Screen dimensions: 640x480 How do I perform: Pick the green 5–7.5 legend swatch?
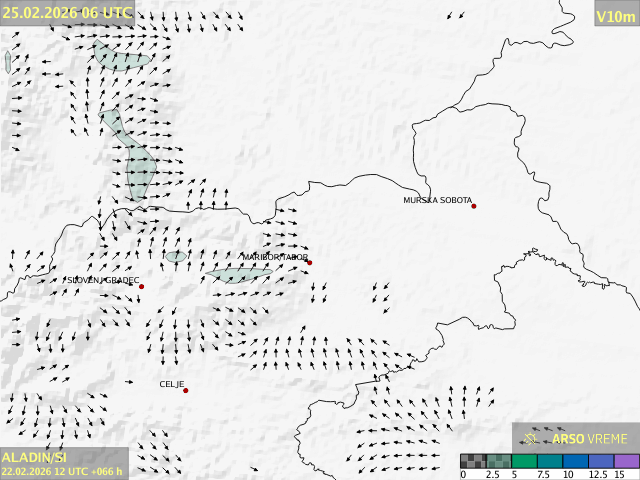click(x=525, y=461)
